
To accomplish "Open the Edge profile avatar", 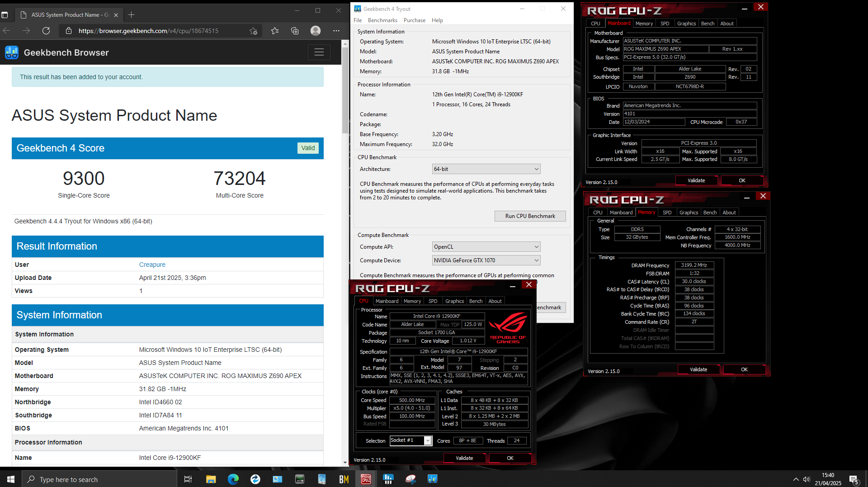I will pyautogui.click(x=316, y=31).
